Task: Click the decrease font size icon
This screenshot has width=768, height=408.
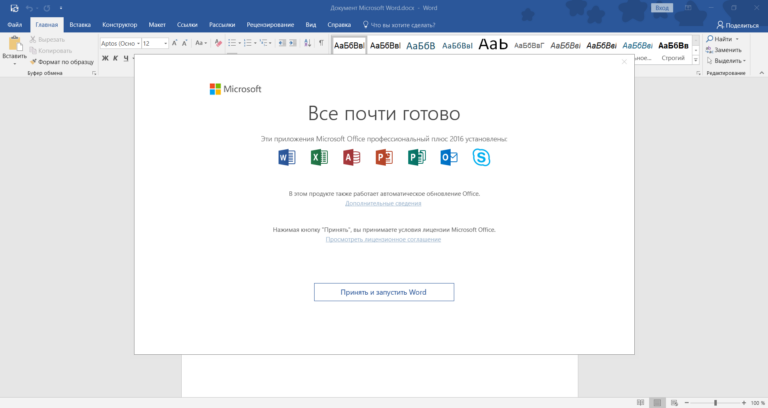Action: (x=185, y=43)
